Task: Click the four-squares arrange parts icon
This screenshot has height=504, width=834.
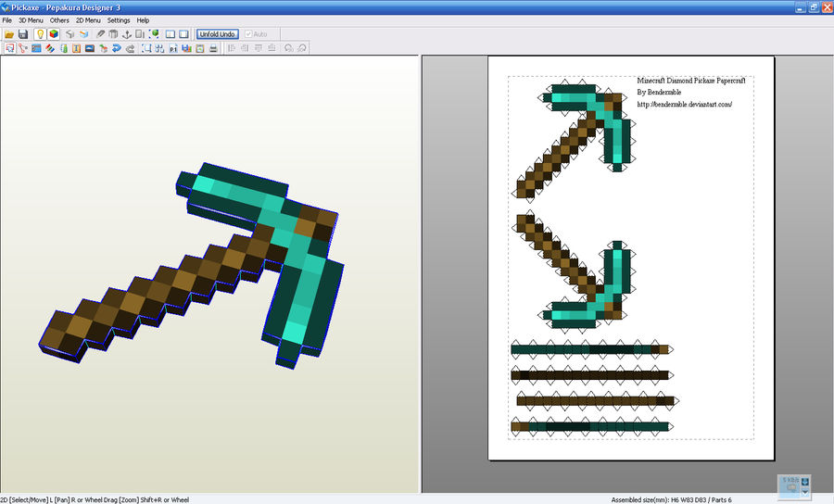Action: pyautogui.click(x=159, y=48)
